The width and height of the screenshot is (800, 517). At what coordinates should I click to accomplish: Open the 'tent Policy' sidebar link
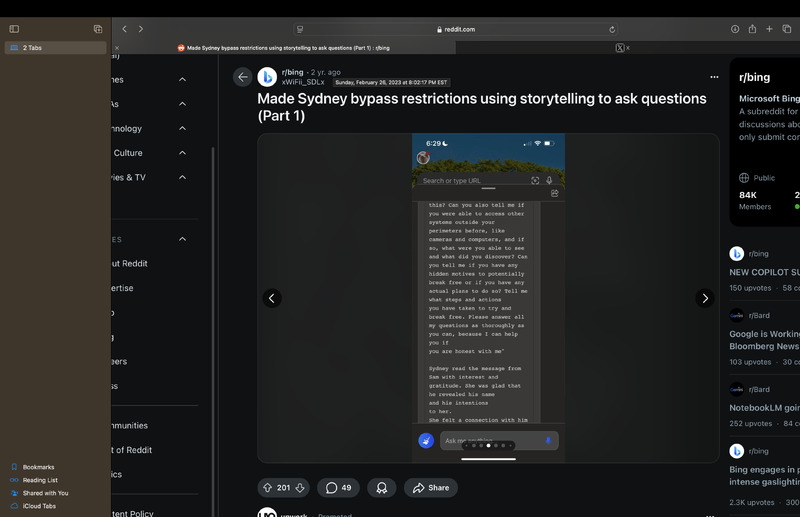click(x=133, y=512)
